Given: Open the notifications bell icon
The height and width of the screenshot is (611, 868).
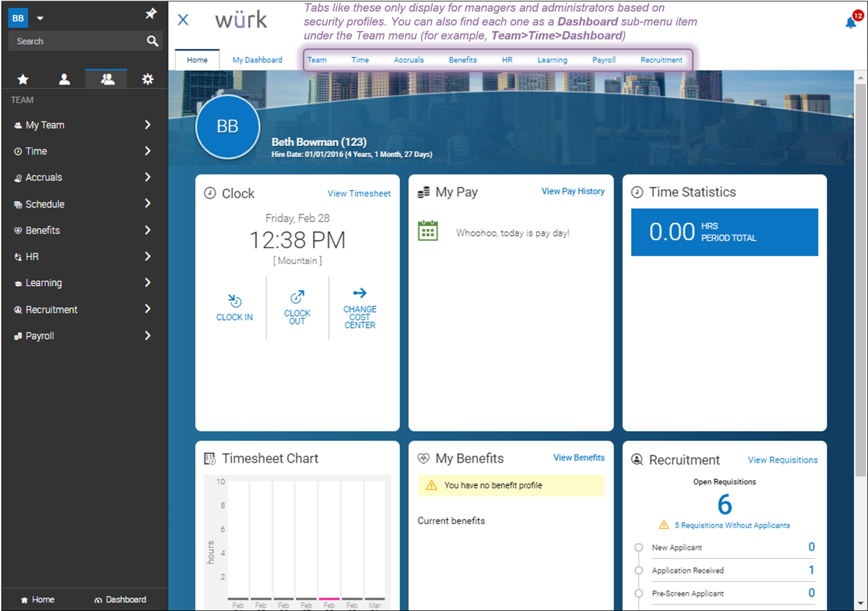Looking at the screenshot, I should point(851,22).
